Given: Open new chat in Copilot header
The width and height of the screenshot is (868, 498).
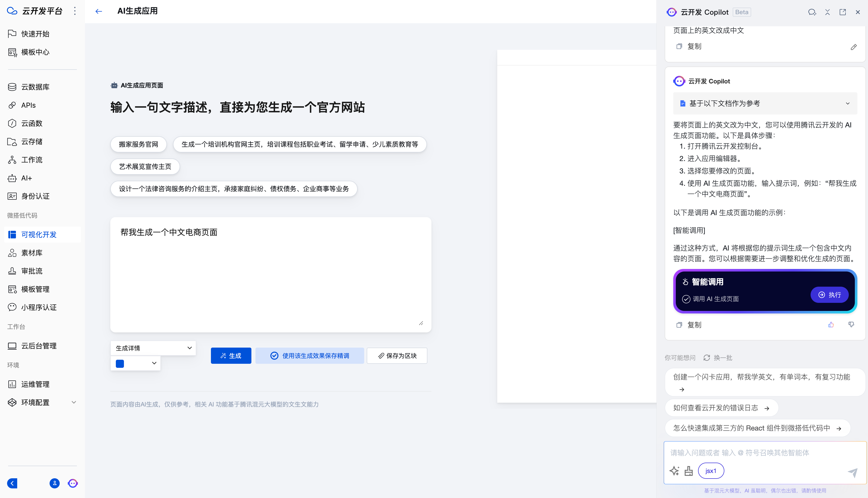Looking at the screenshot, I should (x=812, y=12).
